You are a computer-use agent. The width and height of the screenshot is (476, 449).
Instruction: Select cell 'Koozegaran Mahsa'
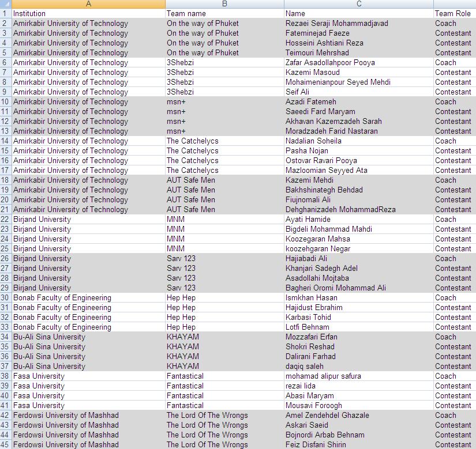click(359, 239)
